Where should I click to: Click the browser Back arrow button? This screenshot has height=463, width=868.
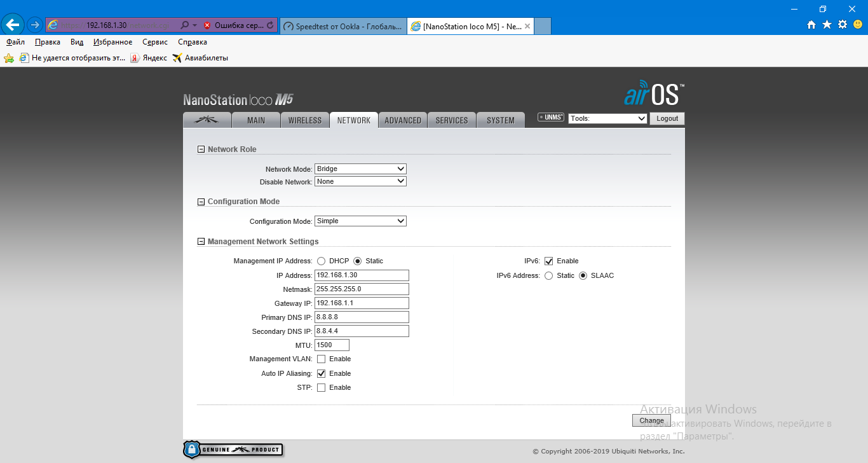pos(13,25)
